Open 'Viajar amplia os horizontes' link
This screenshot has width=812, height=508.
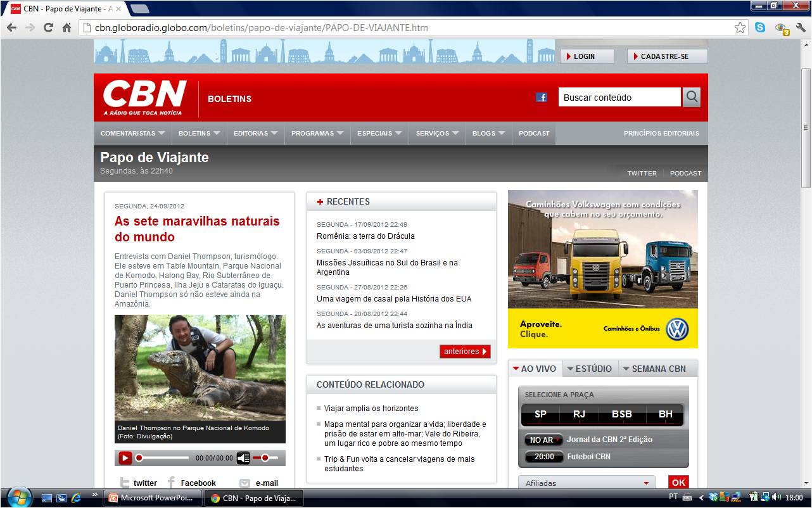point(371,409)
